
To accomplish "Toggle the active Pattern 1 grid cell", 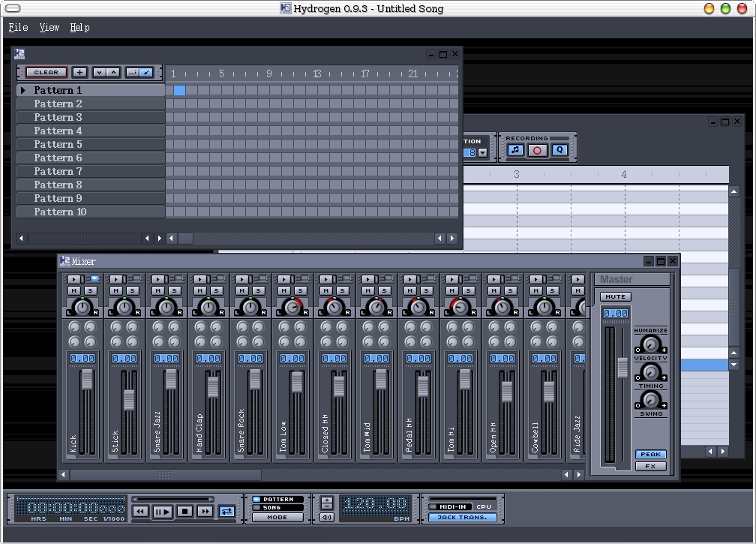I will click(x=179, y=90).
